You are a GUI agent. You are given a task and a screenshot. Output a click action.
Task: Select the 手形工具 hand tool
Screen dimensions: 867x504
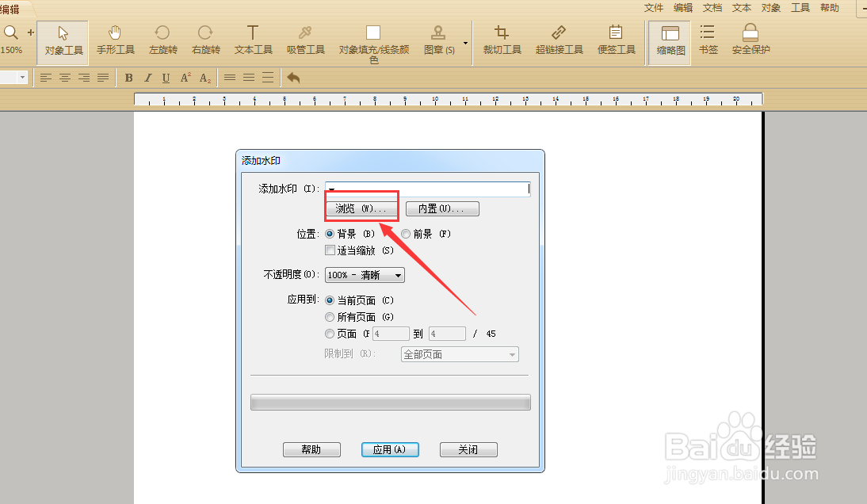point(116,41)
